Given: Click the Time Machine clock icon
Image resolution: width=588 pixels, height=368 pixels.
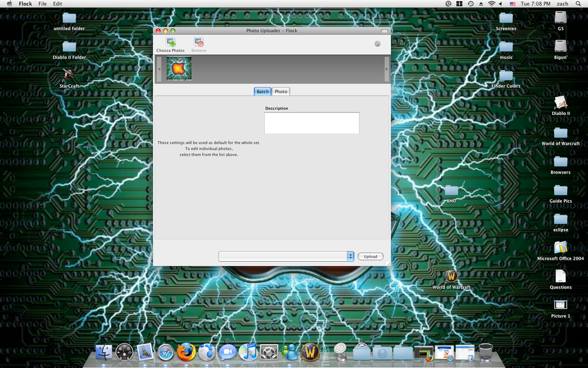Looking at the screenshot, I should [471, 4].
